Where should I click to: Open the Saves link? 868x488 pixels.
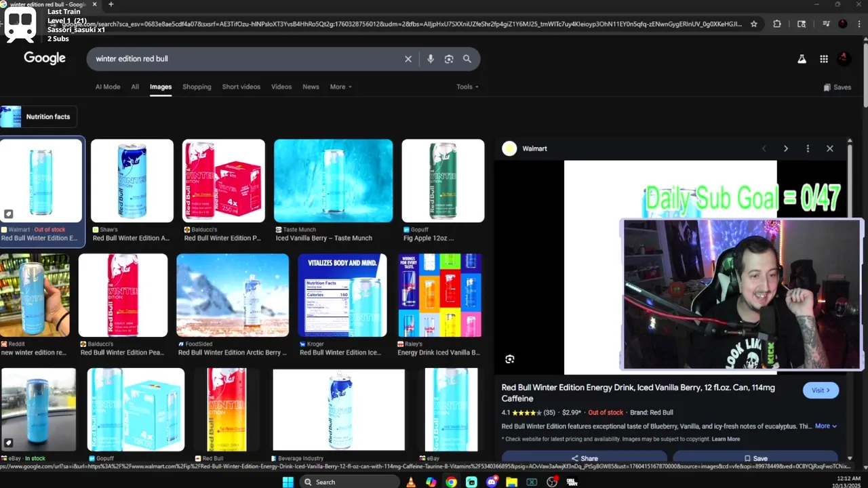tap(837, 87)
